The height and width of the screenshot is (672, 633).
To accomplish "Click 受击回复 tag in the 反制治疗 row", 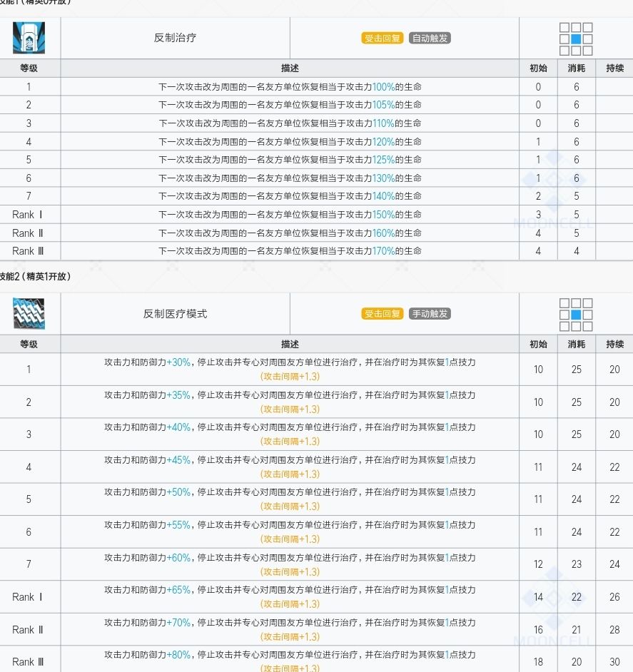I will coord(382,38).
